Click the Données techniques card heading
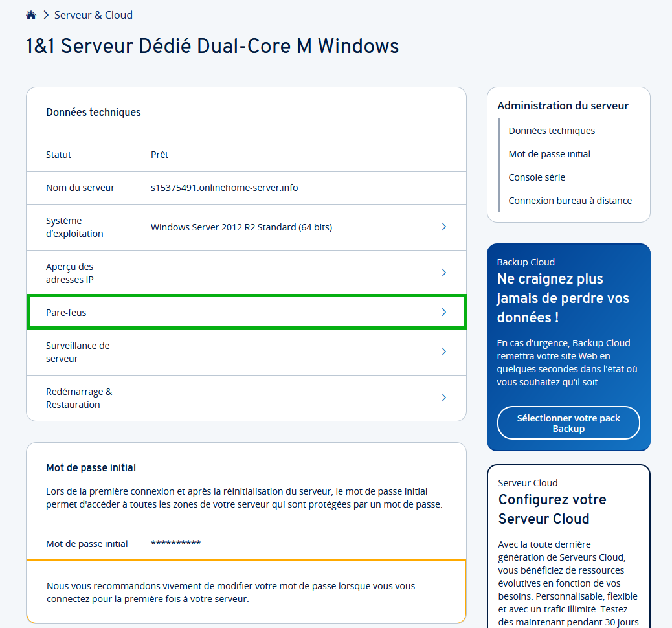The width and height of the screenshot is (672, 628). [x=93, y=112]
